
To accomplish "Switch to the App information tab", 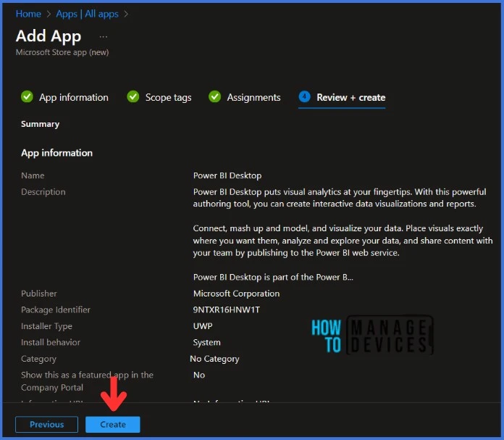I will [x=73, y=97].
